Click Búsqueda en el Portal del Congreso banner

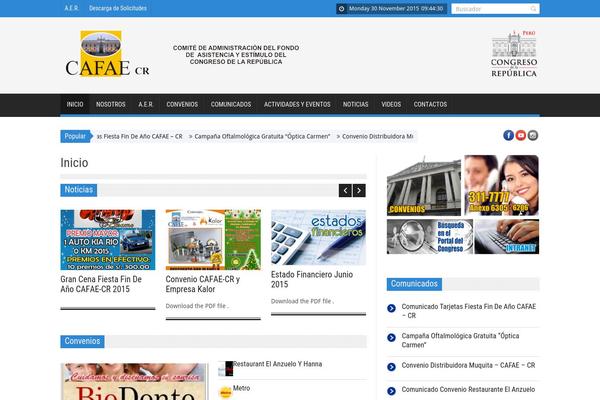430,237
